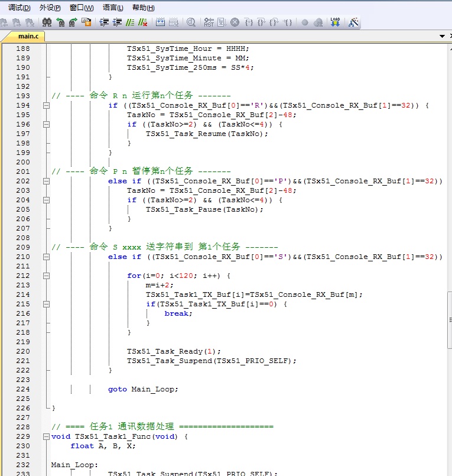Click the run document icon next to RST
The width and height of the screenshot is (452, 476).
pos(222,22)
